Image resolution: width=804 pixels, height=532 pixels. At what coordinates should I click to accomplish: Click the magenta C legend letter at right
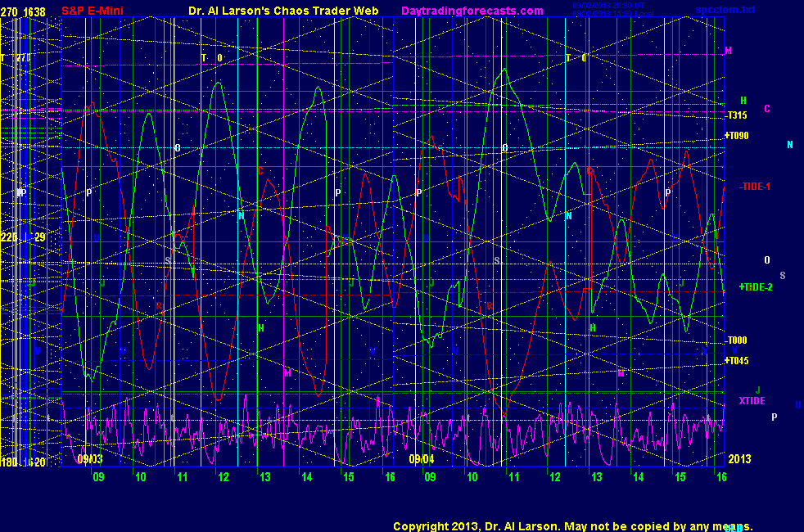click(767, 109)
